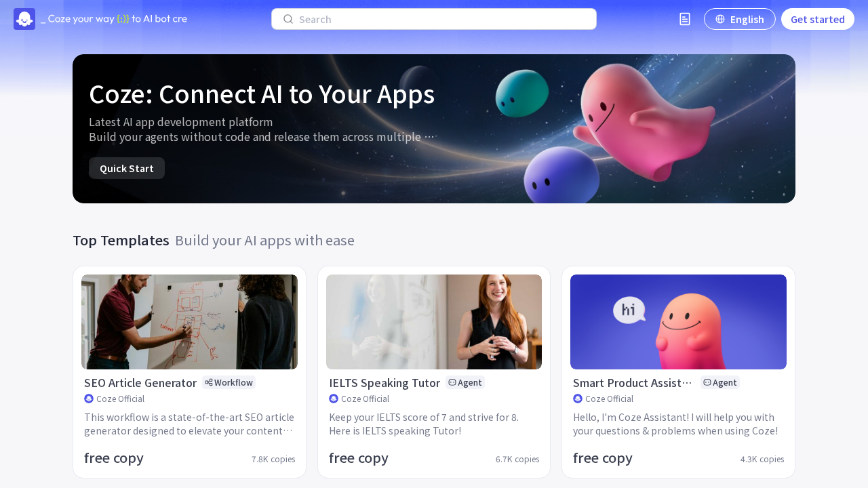Focus the Search input field

[434, 19]
